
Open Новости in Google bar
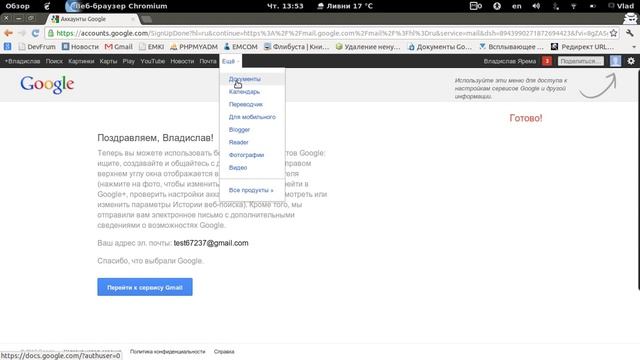182,61
